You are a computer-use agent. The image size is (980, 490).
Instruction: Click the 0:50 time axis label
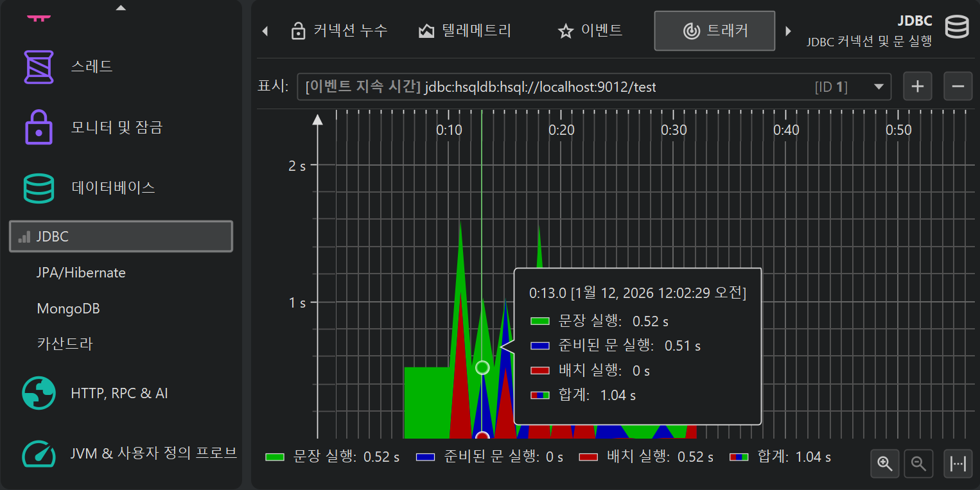(x=898, y=130)
